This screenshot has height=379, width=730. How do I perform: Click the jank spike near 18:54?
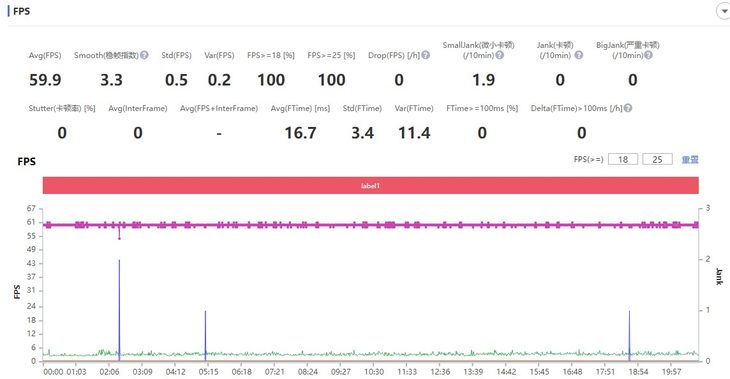(629, 335)
